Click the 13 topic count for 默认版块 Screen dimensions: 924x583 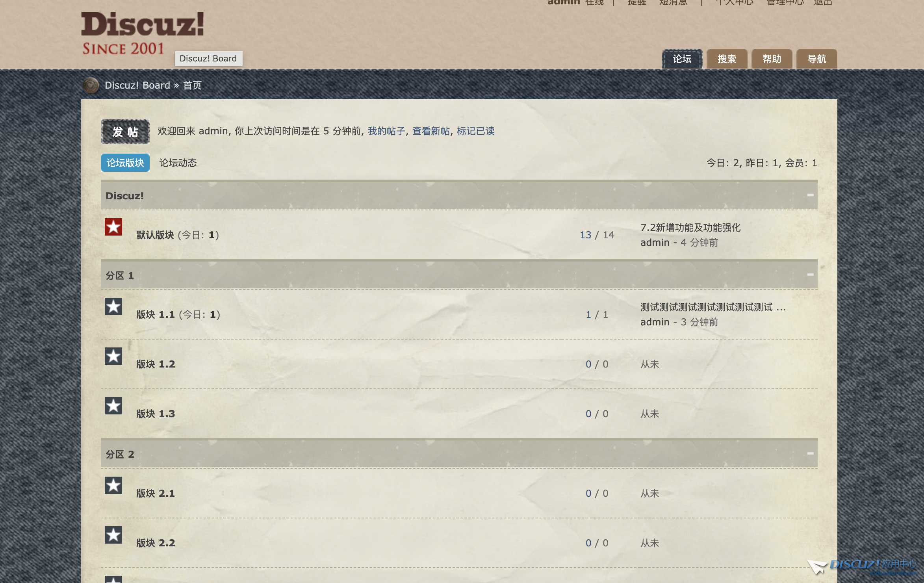pyautogui.click(x=585, y=235)
